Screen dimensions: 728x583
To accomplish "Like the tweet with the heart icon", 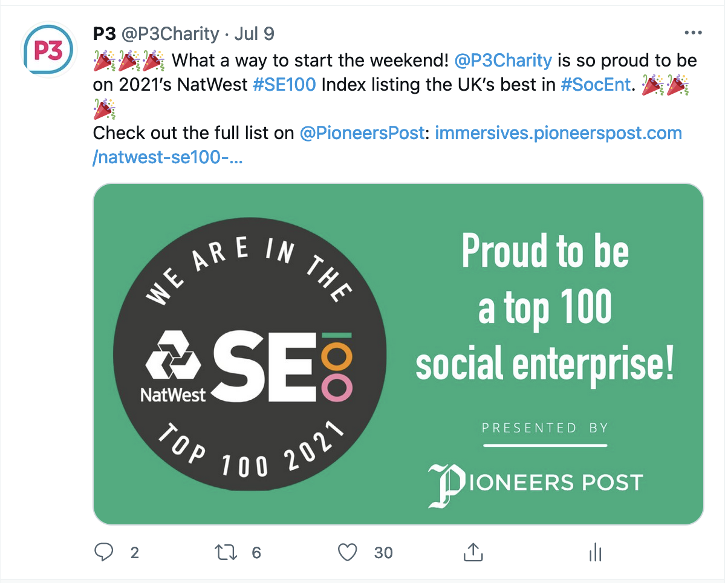I will (x=347, y=552).
